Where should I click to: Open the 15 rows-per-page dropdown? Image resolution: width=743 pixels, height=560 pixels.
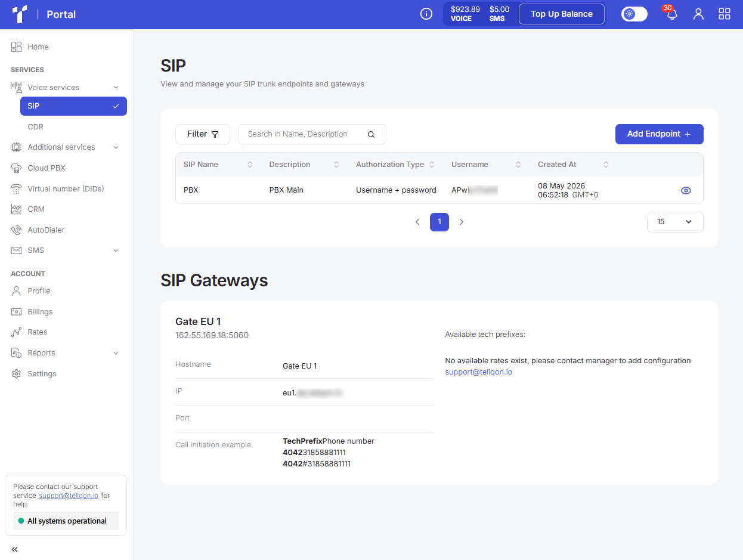[675, 222]
